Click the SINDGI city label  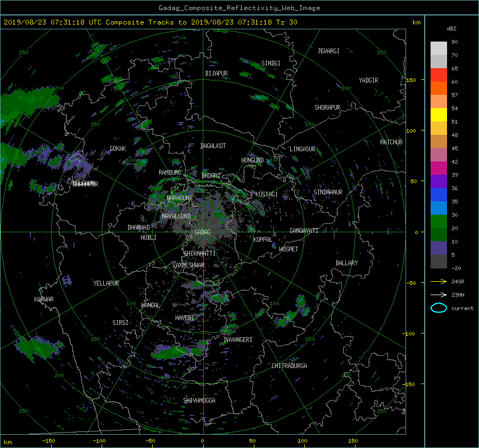tap(271, 63)
